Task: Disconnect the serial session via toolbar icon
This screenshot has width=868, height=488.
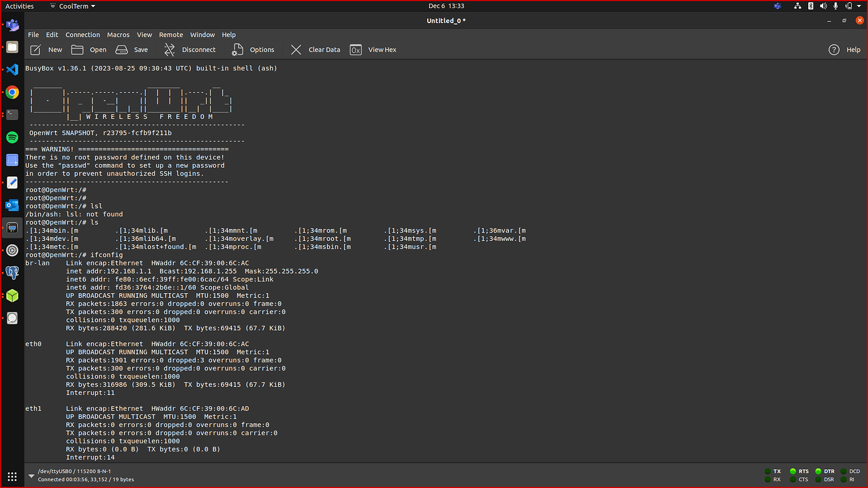Action: point(169,49)
